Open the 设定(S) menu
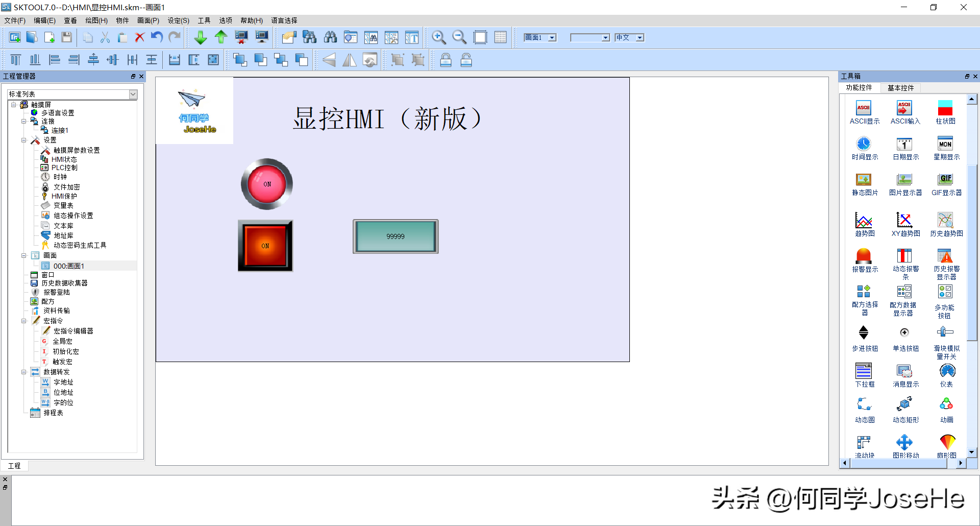The height and width of the screenshot is (526, 980). point(178,20)
